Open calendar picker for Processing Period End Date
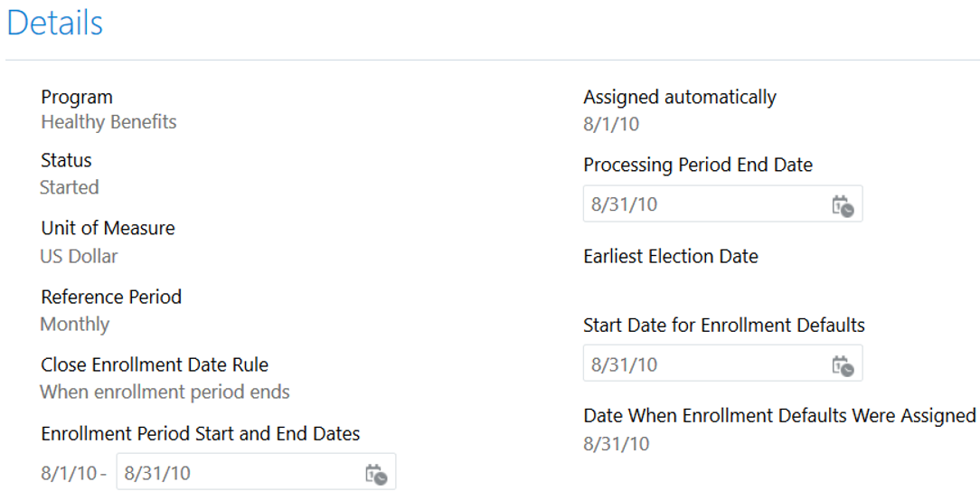980x501 pixels. [842, 205]
